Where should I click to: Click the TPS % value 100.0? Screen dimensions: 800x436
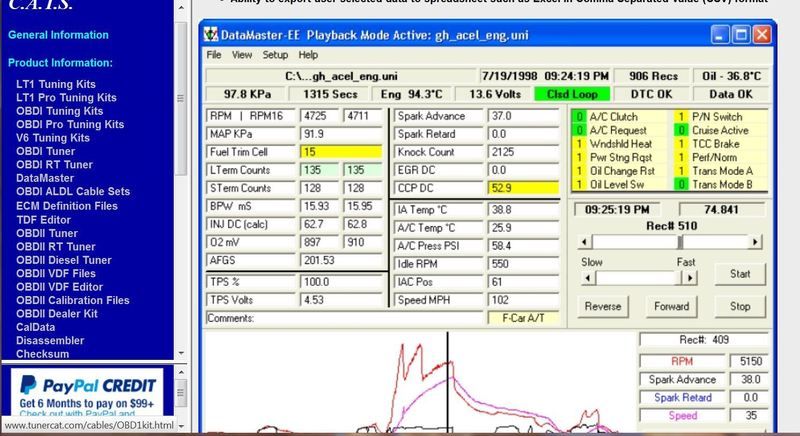pos(341,282)
